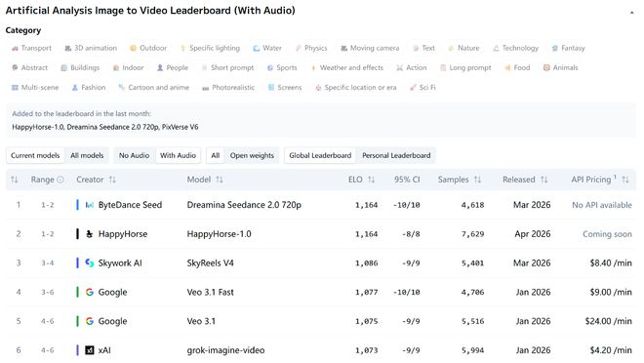This screenshot has height=363, width=644.
Task: Toggle the Specific lighting category
Action: (210, 48)
